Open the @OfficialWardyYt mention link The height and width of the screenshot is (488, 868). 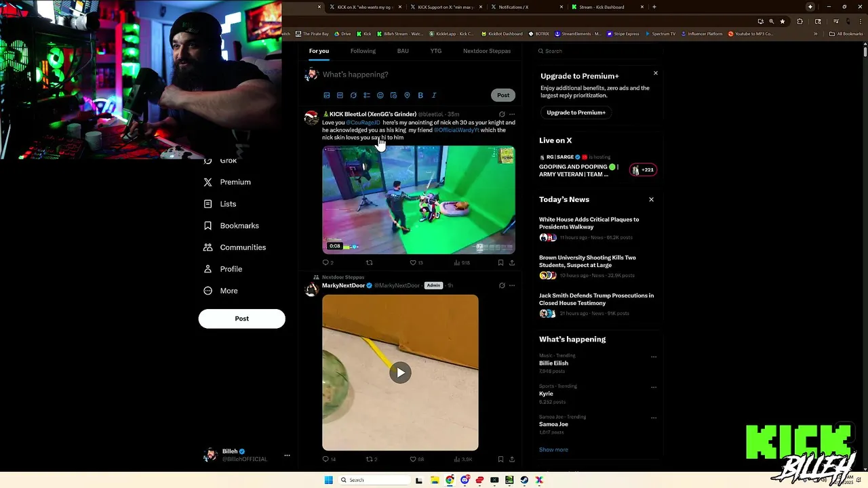pyautogui.click(x=456, y=130)
